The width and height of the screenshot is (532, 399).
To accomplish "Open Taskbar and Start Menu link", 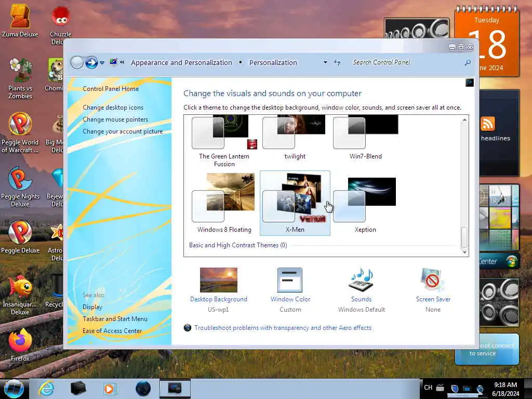I will [x=115, y=319].
